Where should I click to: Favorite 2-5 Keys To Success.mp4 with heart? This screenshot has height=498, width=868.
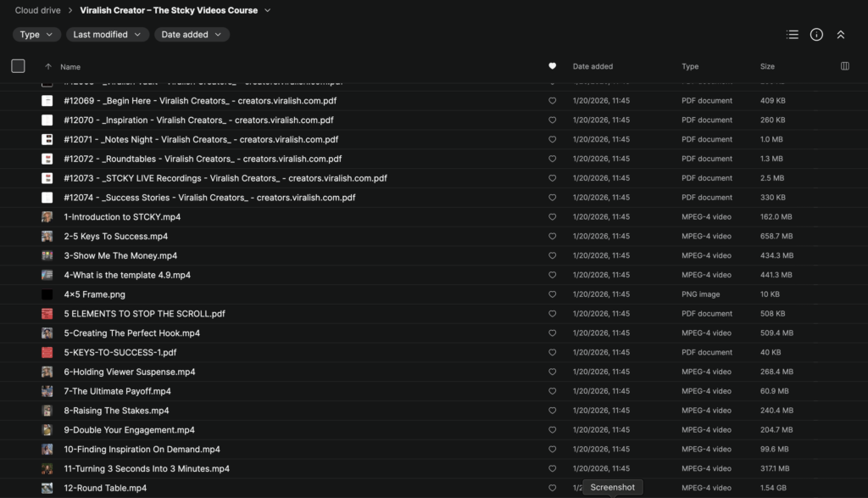click(x=552, y=237)
